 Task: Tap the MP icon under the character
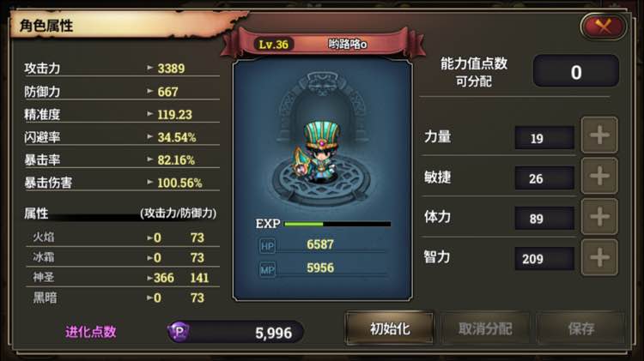tap(267, 269)
